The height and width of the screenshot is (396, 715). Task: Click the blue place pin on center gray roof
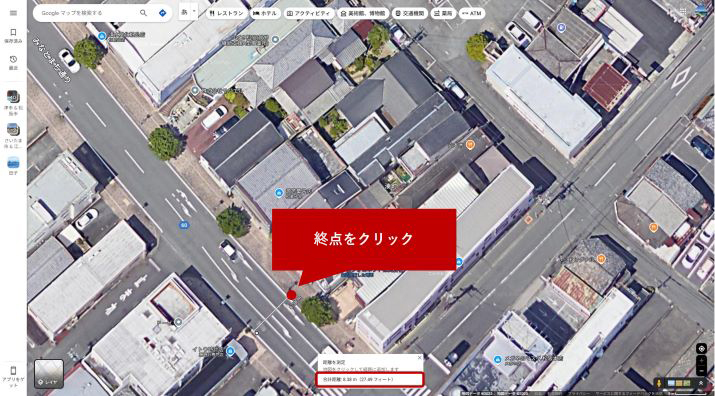coord(279,193)
